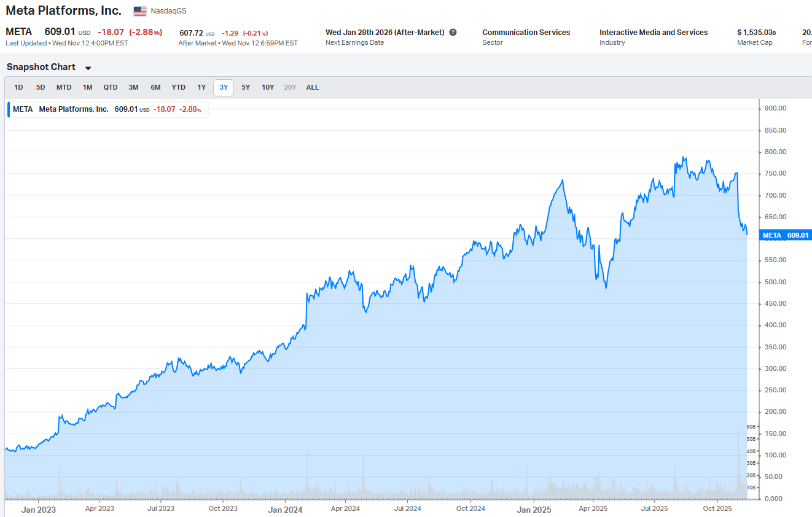The width and height of the screenshot is (812, 517).
Task: Click the Wed Jan 28th 2026 earnings date
Action: click(385, 33)
